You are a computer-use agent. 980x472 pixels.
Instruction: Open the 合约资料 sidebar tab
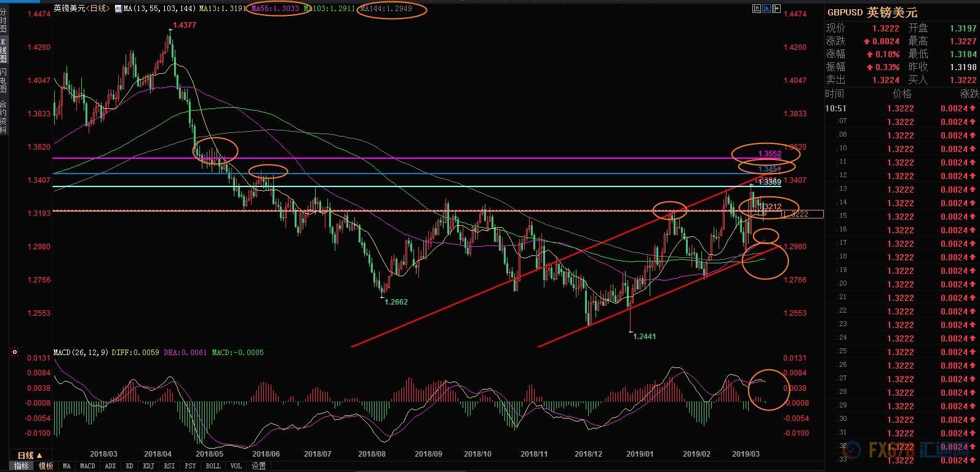click(x=3, y=118)
